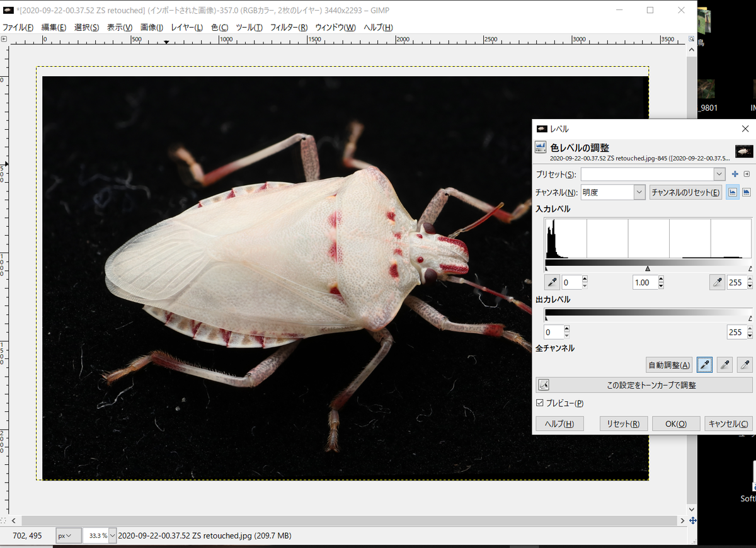Open the 33.3 % zoom dropdown
The height and width of the screenshot is (548, 756).
[113, 536]
